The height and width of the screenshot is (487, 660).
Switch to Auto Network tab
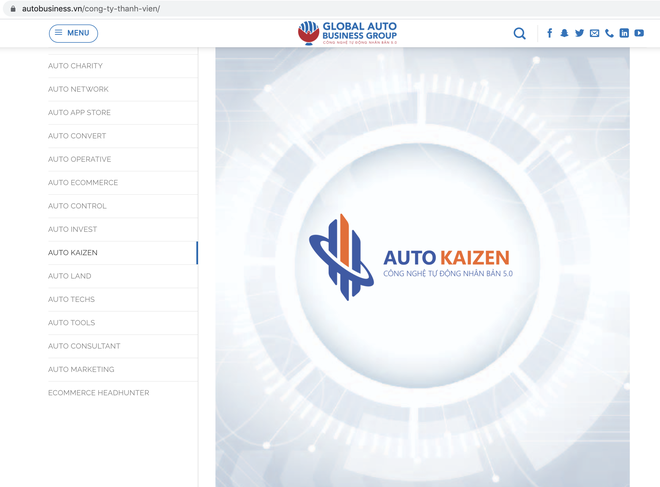pyautogui.click(x=78, y=89)
